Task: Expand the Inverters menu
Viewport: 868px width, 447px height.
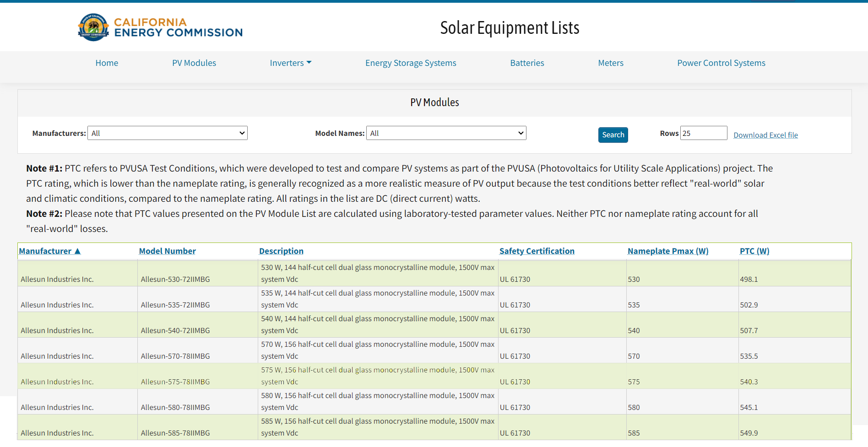Action: (x=291, y=63)
